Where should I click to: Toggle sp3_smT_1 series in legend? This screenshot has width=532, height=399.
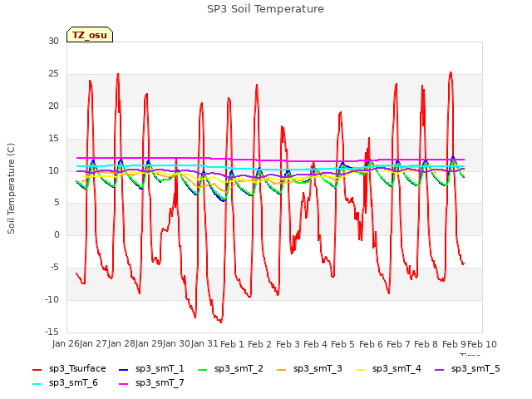(x=151, y=369)
